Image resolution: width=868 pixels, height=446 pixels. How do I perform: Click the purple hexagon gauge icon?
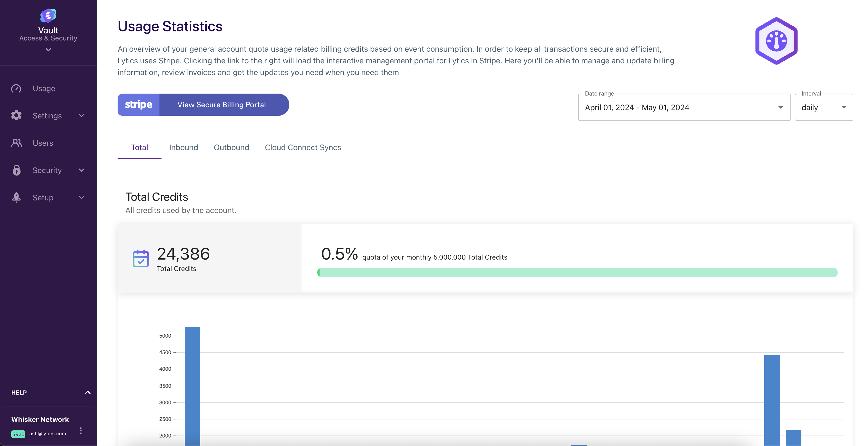pos(776,41)
